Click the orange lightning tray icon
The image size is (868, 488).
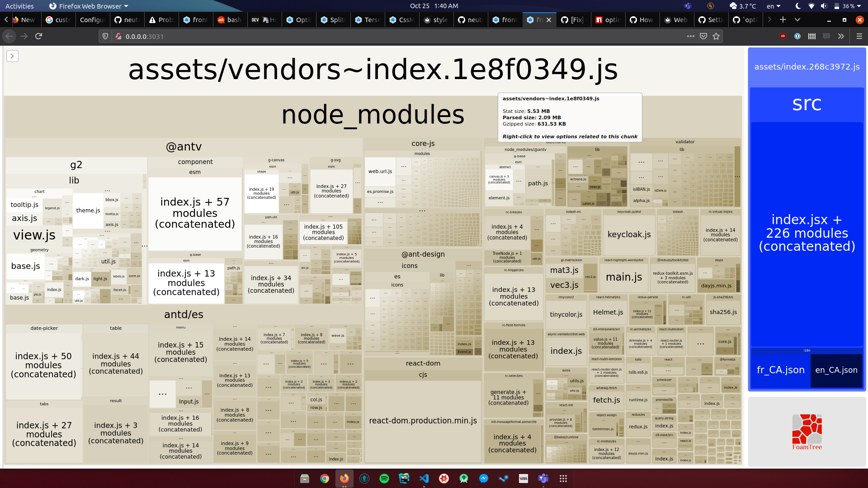point(710,6)
